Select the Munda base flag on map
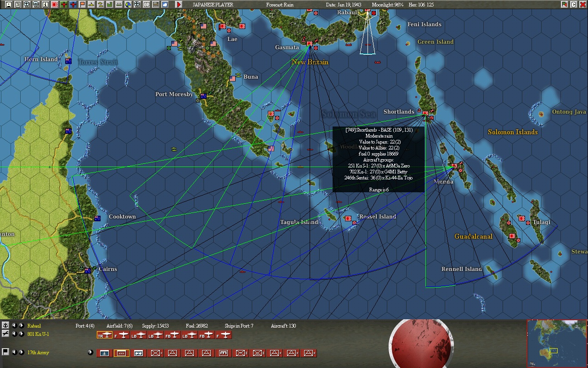 coord(454,166)
